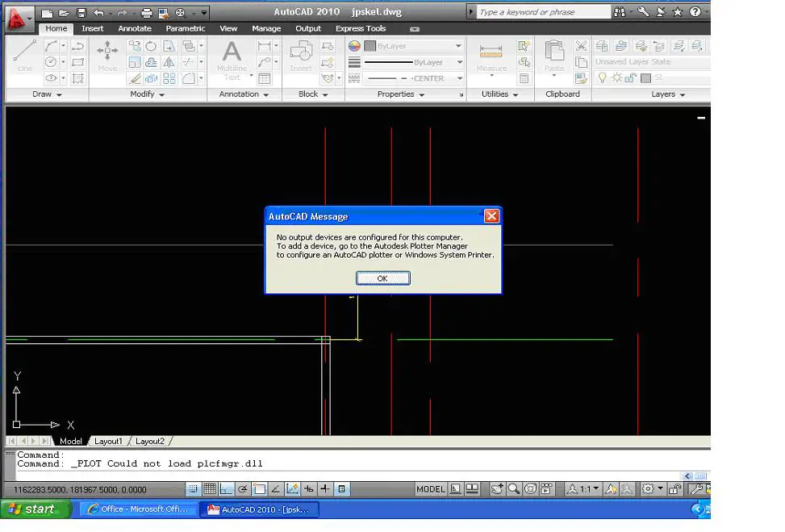
Task: Toggle Object Snap Tracking in status bar
Action: tap(276, 488)
